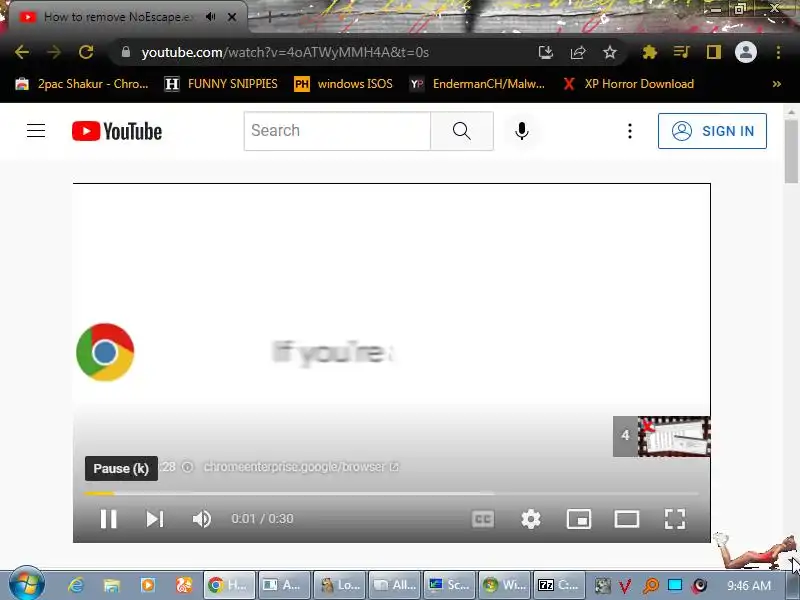Enable miniplayer mode
The height and width of the screenshot is (600, 800).
(x=579, y=519)
